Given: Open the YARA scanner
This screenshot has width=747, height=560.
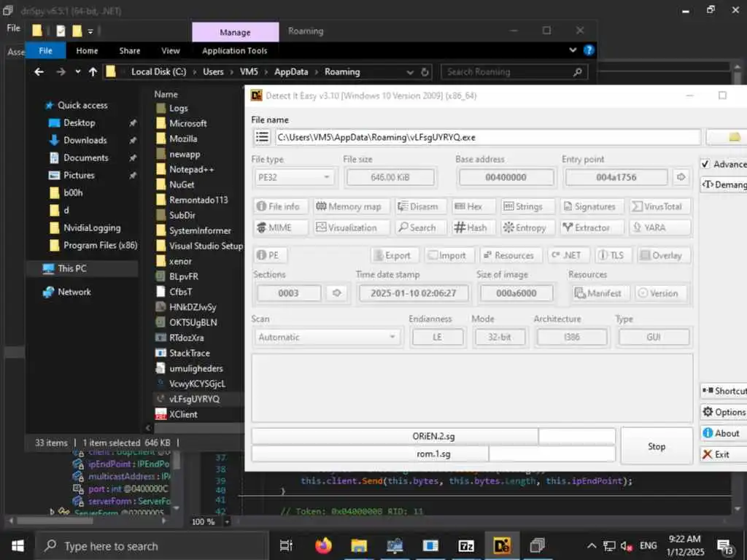Looking at the screenshot, I should pos(659,227).
